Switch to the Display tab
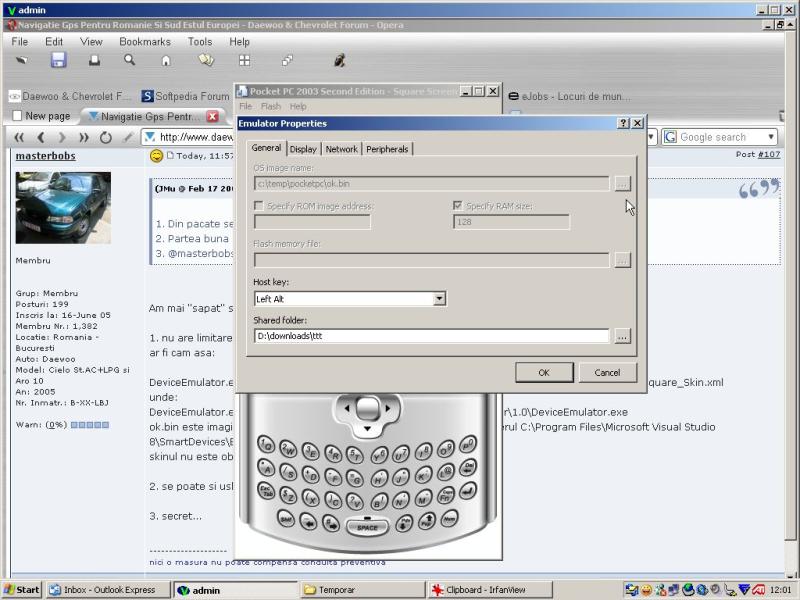Image resolution: width=800 pixels, height=600 pixels. click(x=303, y=149)
